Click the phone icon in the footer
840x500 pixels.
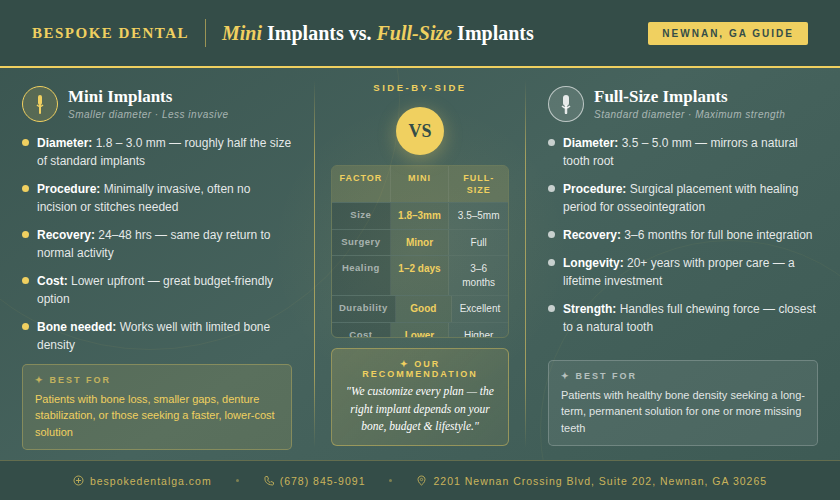coord(269,481)
